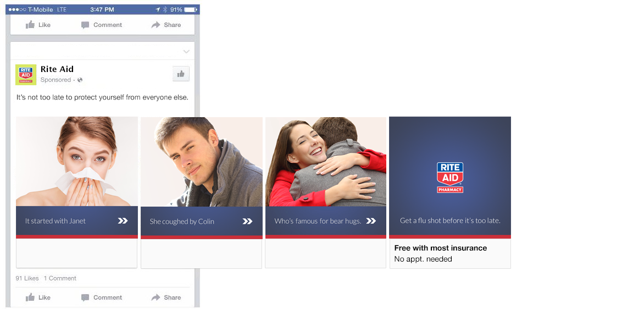This screenshot has width=644, height=309.
Task: Tap Comment in the top action bar
Action: click(x=102, y=25)
